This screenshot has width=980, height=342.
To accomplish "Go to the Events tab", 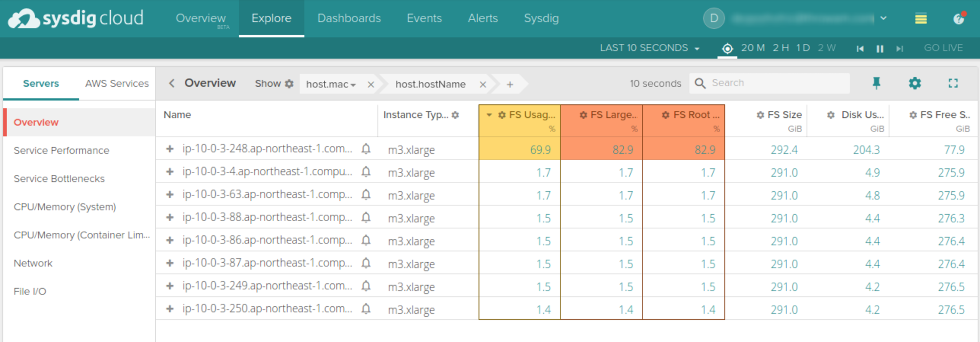I will coord(424,18).
